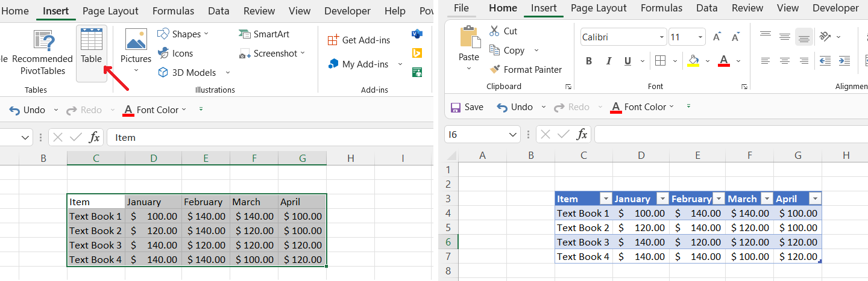Viewport: 868px width, 281px height.
Task: Toggle Bold formatting
Action: tap(589, 61)
